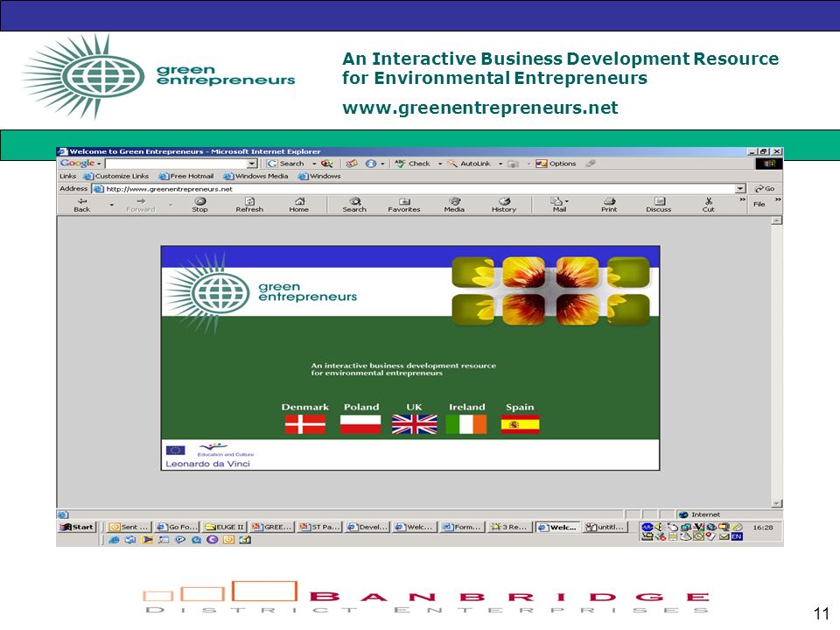Switch to the '3 Re...' taskbar window
This screenshot has width=840, height=630.
510,527
